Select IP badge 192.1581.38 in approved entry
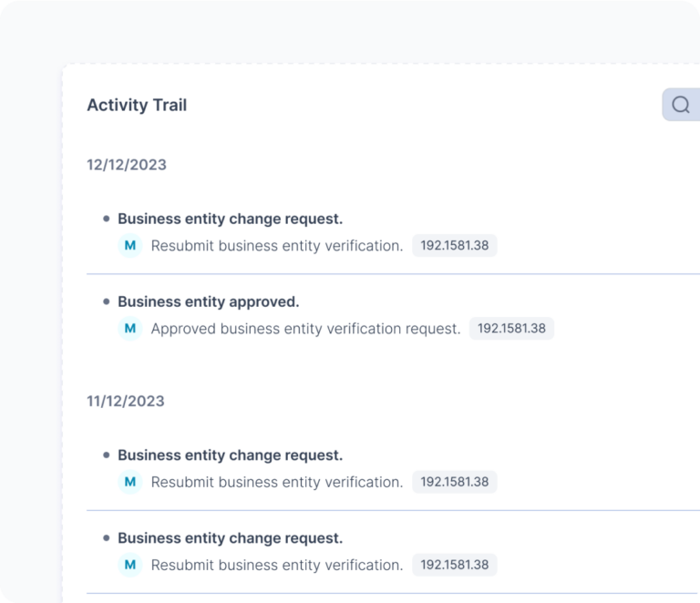Screen dimensions: 700x603 (x=511, y=329)
